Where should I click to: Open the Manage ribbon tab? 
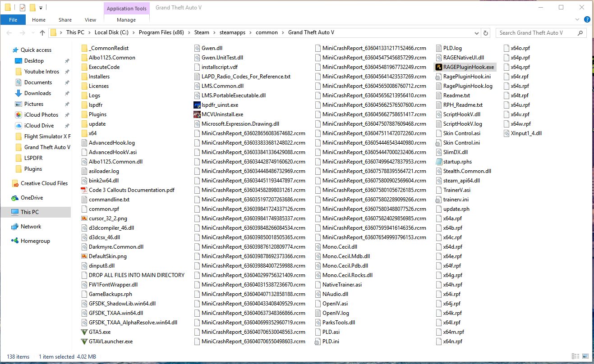click(x=126, y=20)
